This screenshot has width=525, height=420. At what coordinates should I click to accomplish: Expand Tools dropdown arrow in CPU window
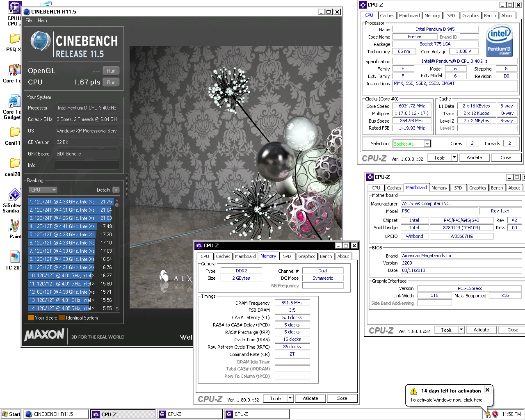(454, 157)
